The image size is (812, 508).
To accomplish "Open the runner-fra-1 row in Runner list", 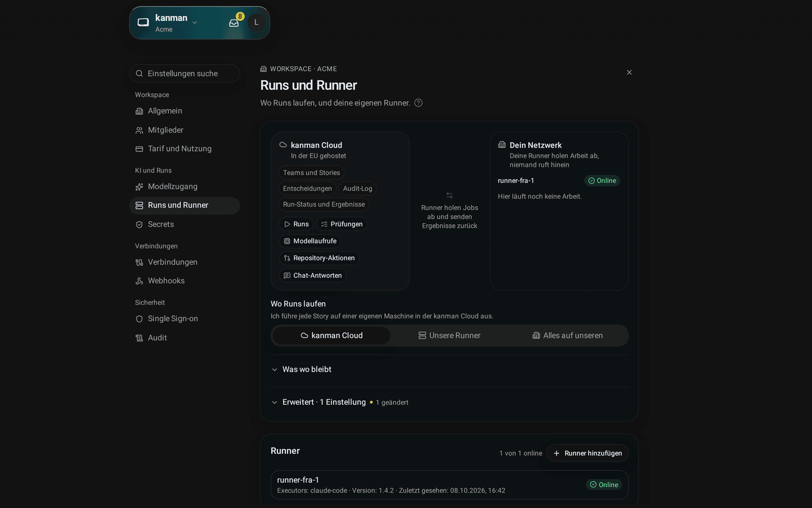I will pyautogui.click(x=449, y=485).
